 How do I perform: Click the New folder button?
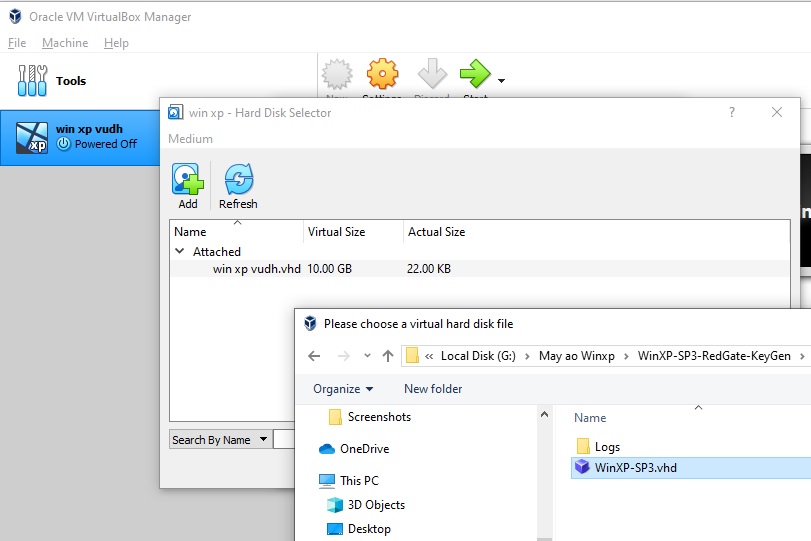pos(433,389)
